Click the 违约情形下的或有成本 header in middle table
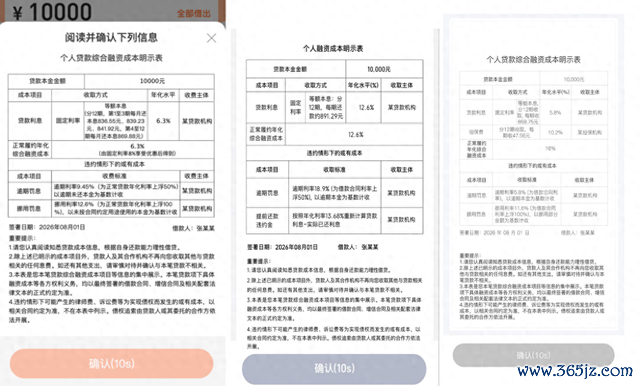 point(334,153)
